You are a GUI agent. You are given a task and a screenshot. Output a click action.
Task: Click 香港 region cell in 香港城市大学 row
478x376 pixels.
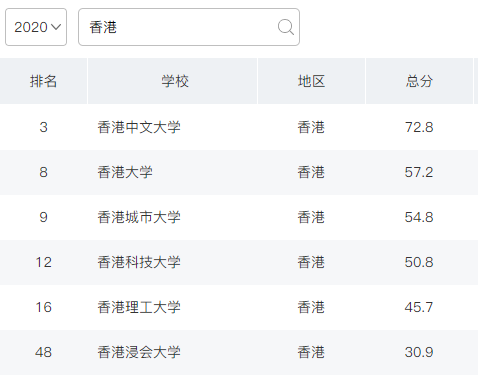tap(311, 217)
